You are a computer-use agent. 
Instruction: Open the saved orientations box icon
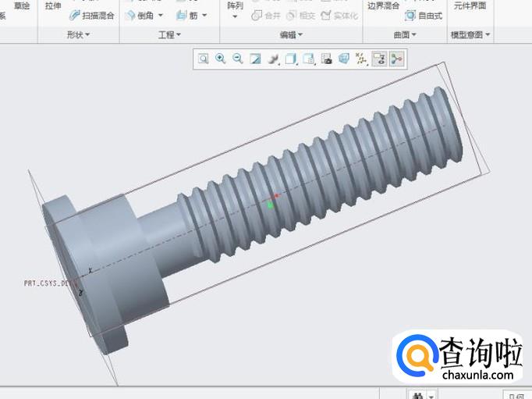pyautogui.click(x=291, y=59)
